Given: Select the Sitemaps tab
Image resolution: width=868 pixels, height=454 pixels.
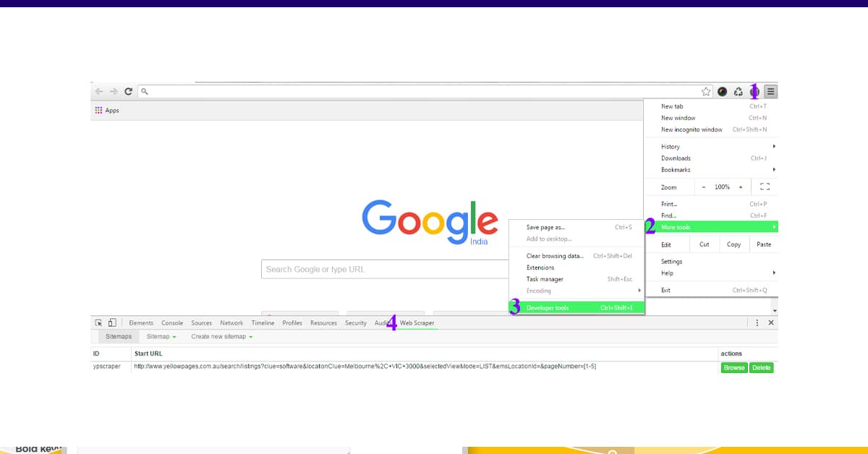Looking at the screenshot, I should 119,337.
